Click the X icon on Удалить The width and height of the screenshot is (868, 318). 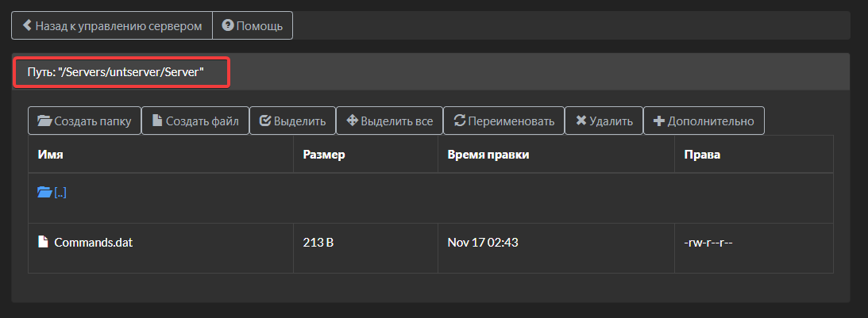(x=581, y=121)
